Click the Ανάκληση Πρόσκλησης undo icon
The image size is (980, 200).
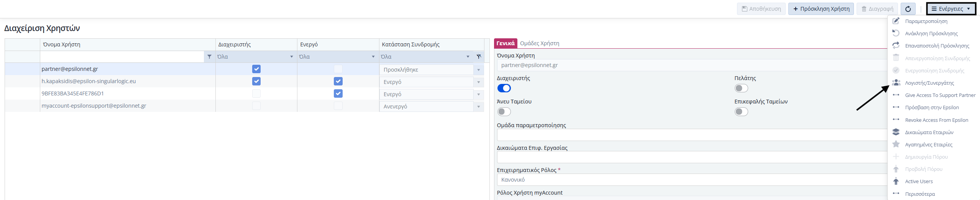(896, 33)
